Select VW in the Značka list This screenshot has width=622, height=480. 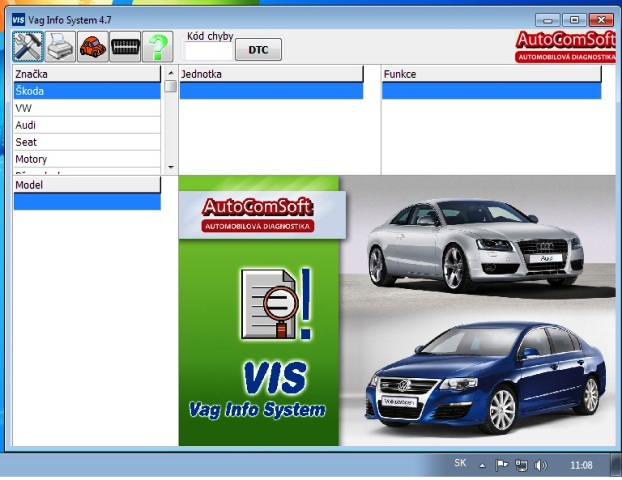click(87, 108)
